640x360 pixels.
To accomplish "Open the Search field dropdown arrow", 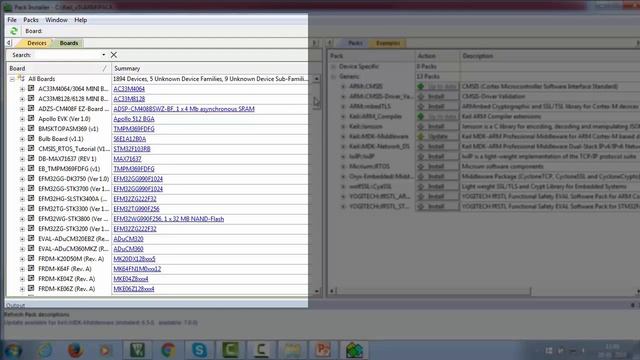I will point(103,55).
